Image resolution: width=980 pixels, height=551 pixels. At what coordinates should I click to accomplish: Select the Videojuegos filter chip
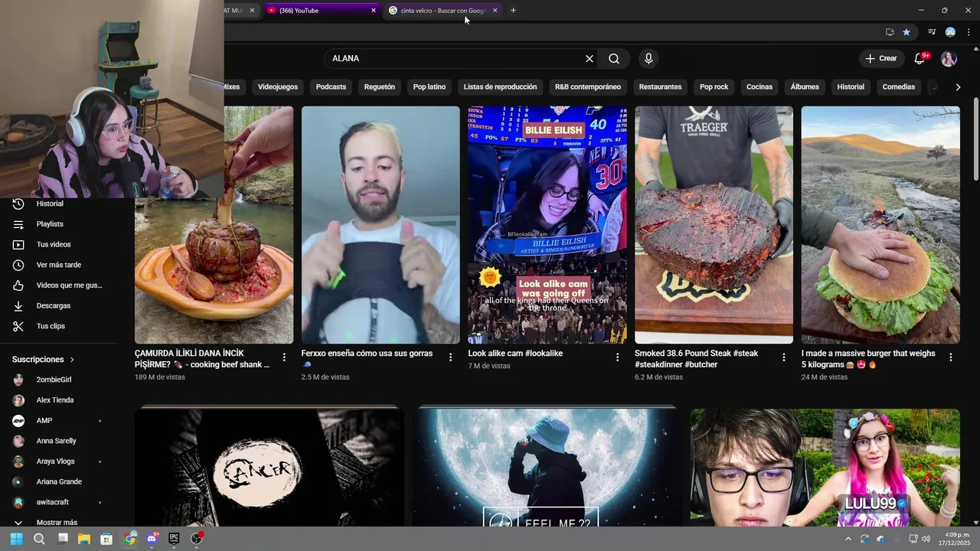pos(278,86)
